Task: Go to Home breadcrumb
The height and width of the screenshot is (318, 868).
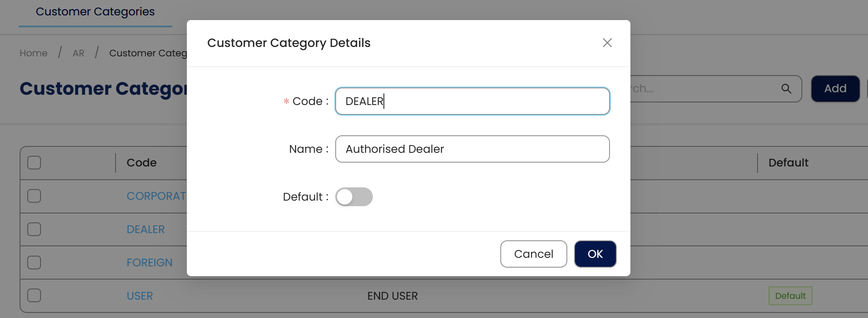Action: pos(33,53)
